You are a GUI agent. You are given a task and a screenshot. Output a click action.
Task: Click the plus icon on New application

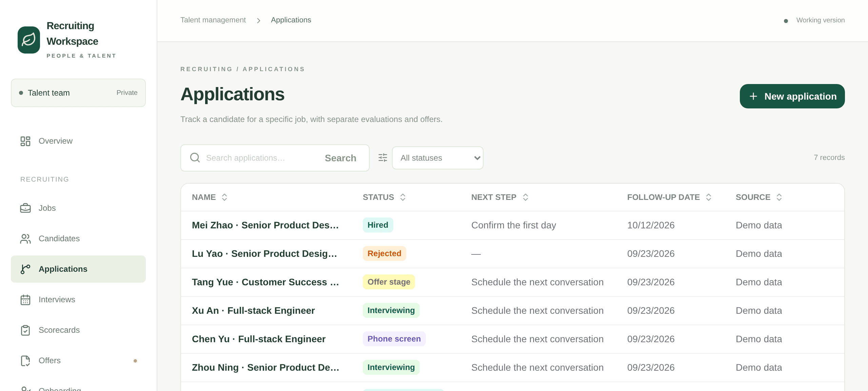point(753,96)
